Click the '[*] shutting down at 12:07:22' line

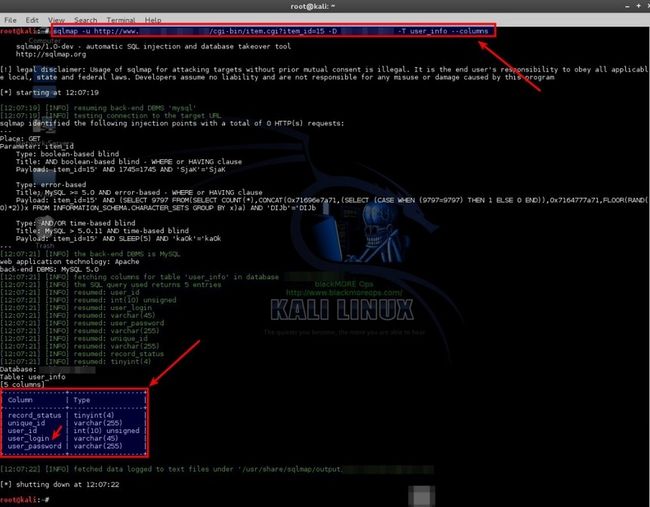click(x=60, y=484)
